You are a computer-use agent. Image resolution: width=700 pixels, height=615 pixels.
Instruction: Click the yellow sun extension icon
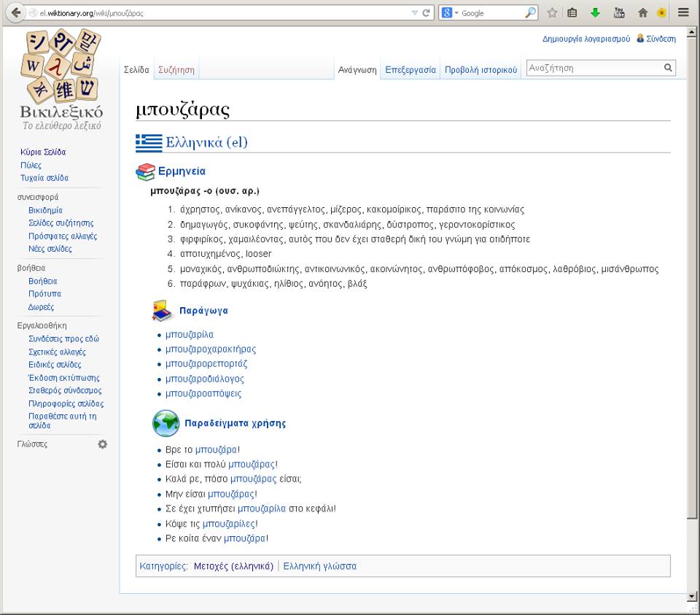pos(661,13)
